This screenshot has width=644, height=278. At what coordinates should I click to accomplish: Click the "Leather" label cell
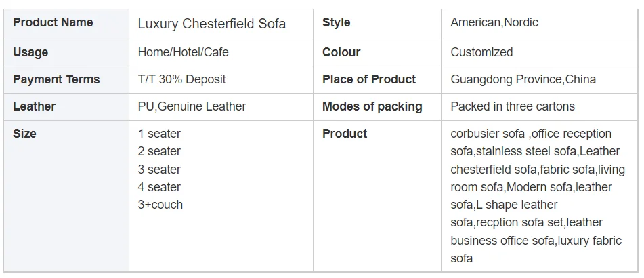(34, 106)
